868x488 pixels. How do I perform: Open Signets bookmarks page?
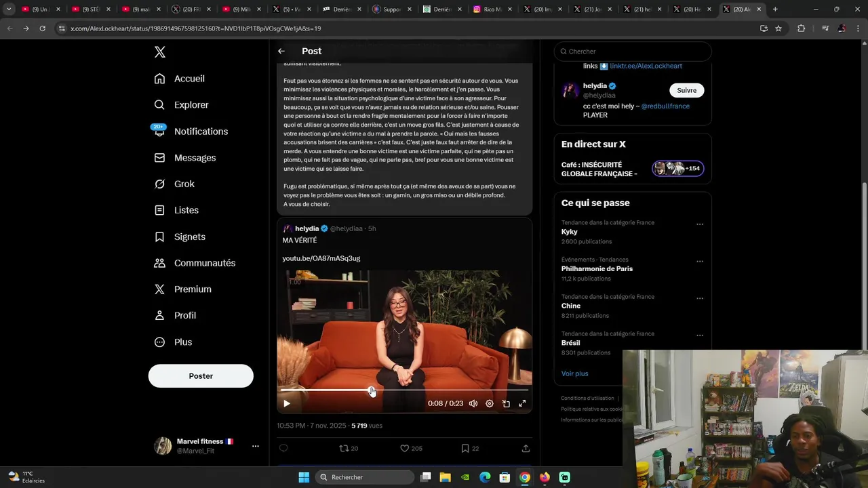point(180,237)
